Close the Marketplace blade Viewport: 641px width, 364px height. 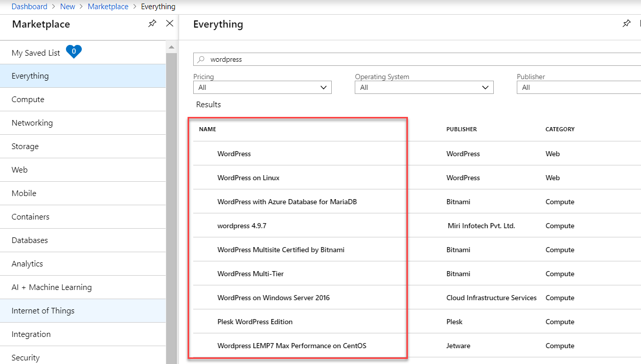click(x=170, y=23)
